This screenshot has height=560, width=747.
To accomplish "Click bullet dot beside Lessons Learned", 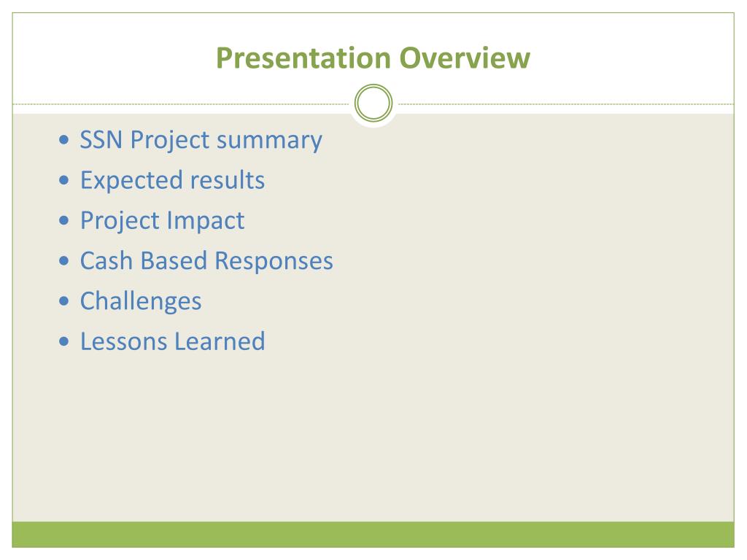I will 64,341.
